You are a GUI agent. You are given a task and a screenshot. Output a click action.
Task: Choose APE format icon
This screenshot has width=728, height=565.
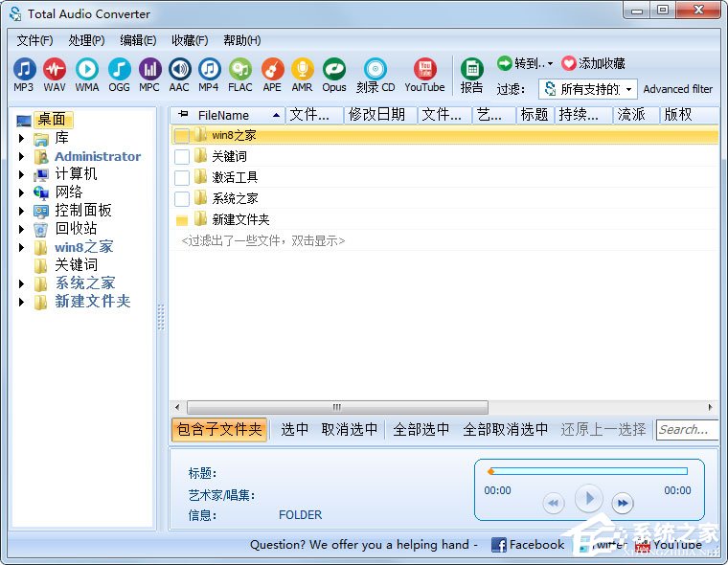tap(272, 70)
